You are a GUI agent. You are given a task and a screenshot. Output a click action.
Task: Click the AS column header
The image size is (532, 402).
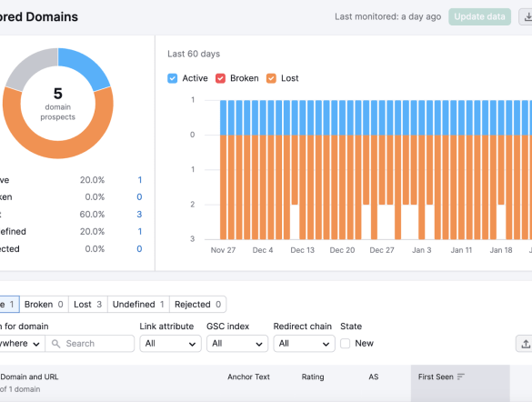[x=374, y=377]
